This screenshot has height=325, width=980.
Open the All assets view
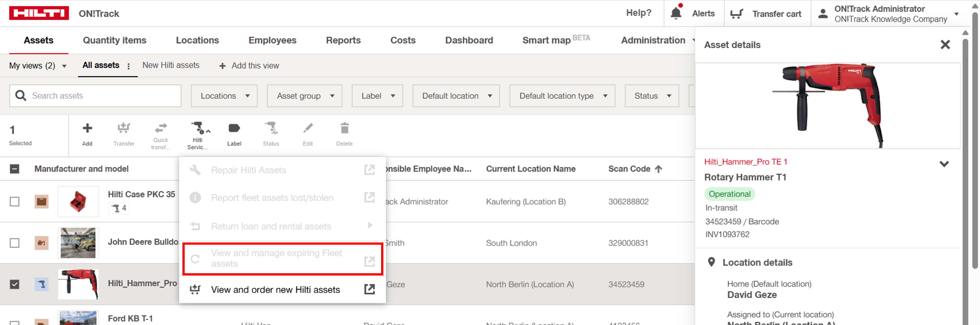click(x=101, y=65)
